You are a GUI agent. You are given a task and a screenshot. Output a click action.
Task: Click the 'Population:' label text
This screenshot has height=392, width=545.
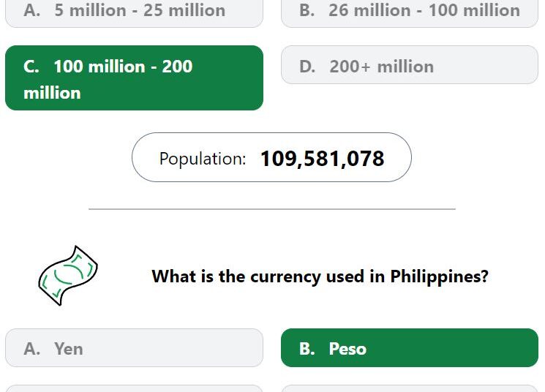(203, 159)
